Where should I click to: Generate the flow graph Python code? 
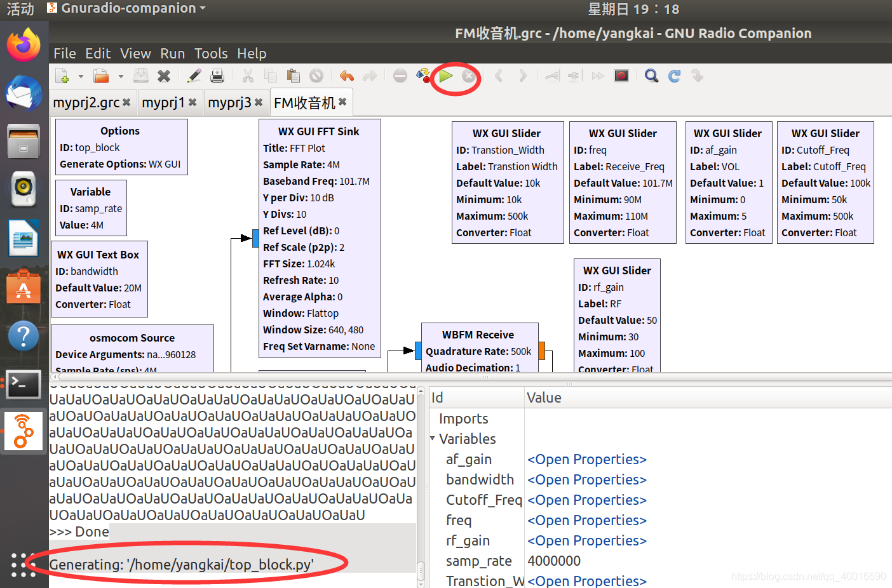click(x=423, y=76)
